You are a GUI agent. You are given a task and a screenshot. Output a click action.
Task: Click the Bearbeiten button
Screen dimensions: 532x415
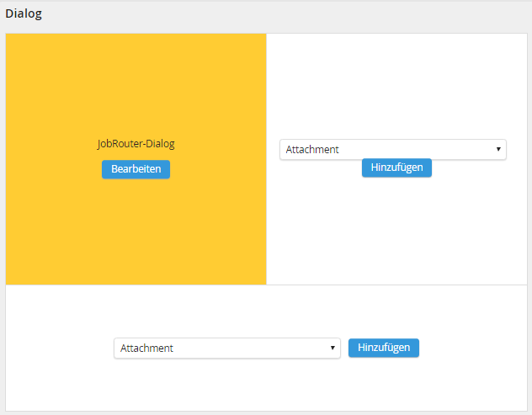(136, 169)
